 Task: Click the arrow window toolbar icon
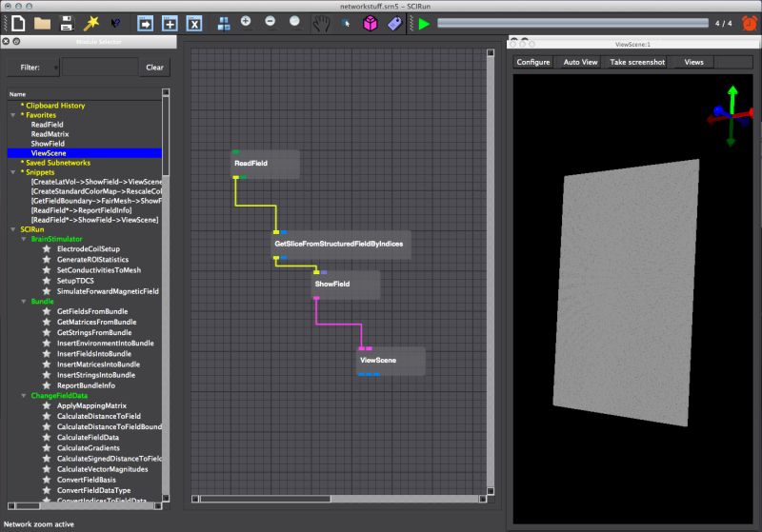(x=145, y=23)
